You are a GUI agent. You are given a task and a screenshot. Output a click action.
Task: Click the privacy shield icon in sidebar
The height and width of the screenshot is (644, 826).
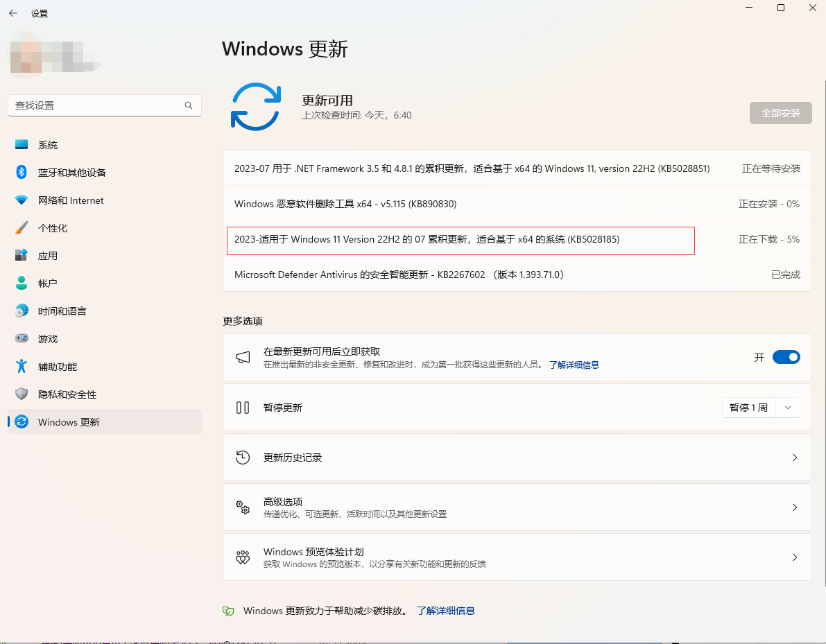click(21, 394)
